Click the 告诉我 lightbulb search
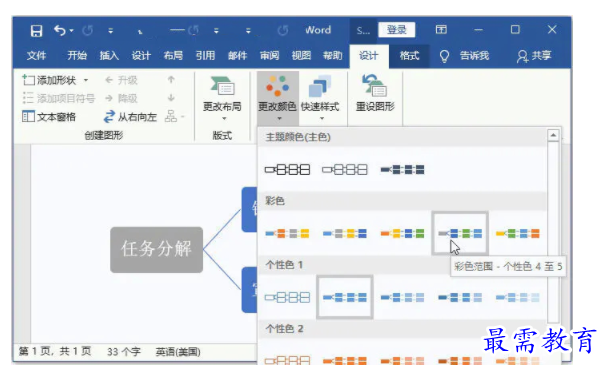Viewport: 605px width, 372px height. point(465,56)
